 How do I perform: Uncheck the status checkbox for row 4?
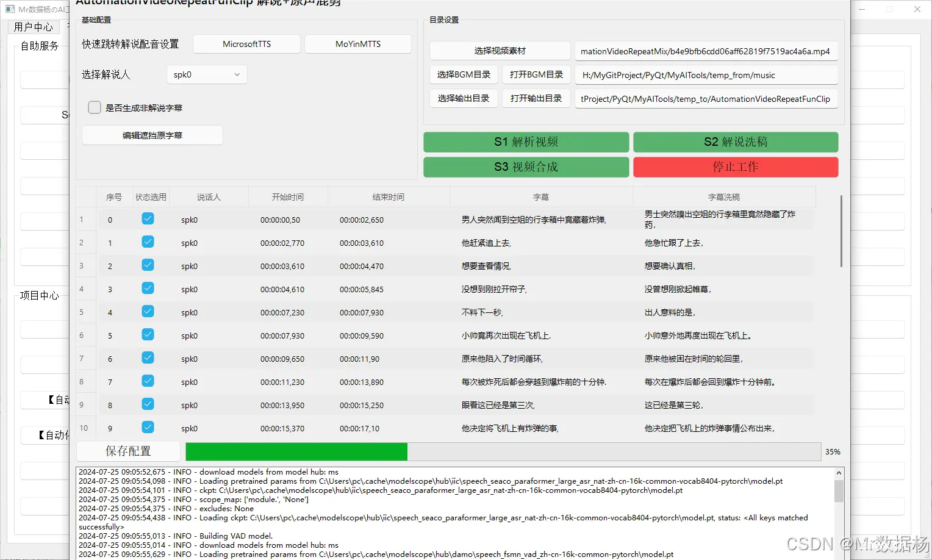[148, 311]
